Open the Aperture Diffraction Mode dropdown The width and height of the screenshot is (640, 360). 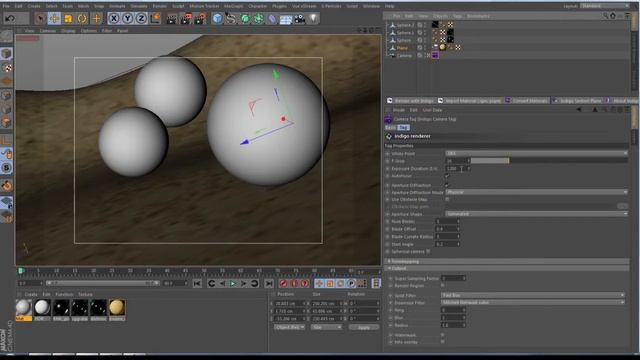pyautogui.click(x=536, y=192)
